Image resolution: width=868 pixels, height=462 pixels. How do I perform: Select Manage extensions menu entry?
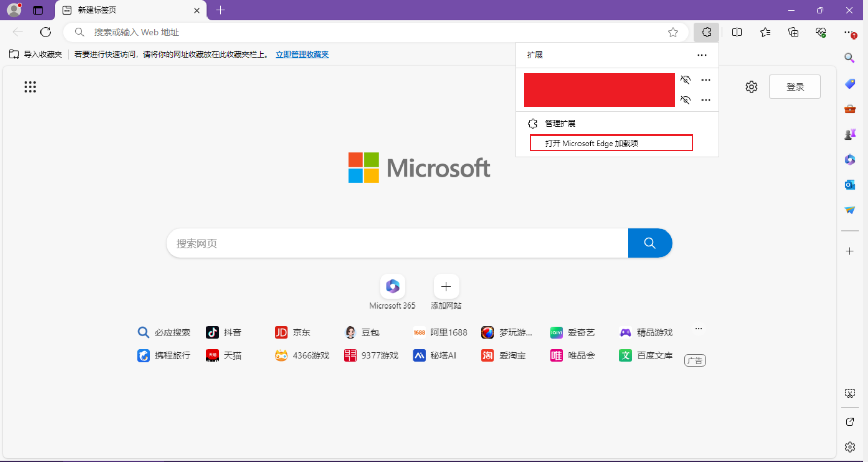[560, 123]
